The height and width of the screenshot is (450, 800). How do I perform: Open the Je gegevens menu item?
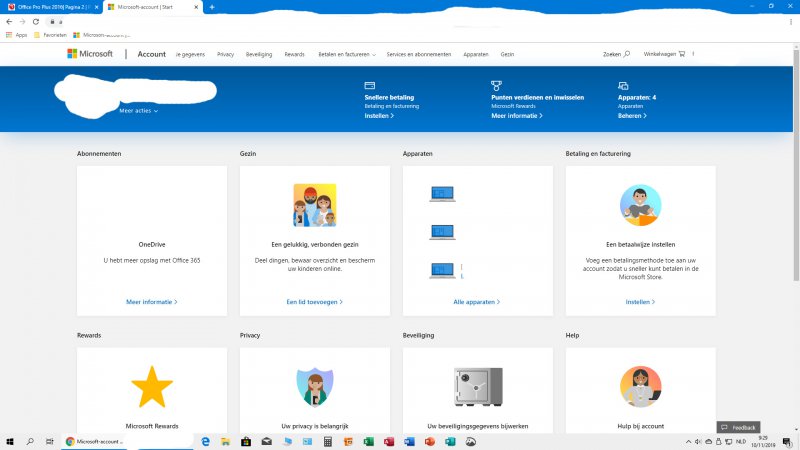click(x=190, y=55)
